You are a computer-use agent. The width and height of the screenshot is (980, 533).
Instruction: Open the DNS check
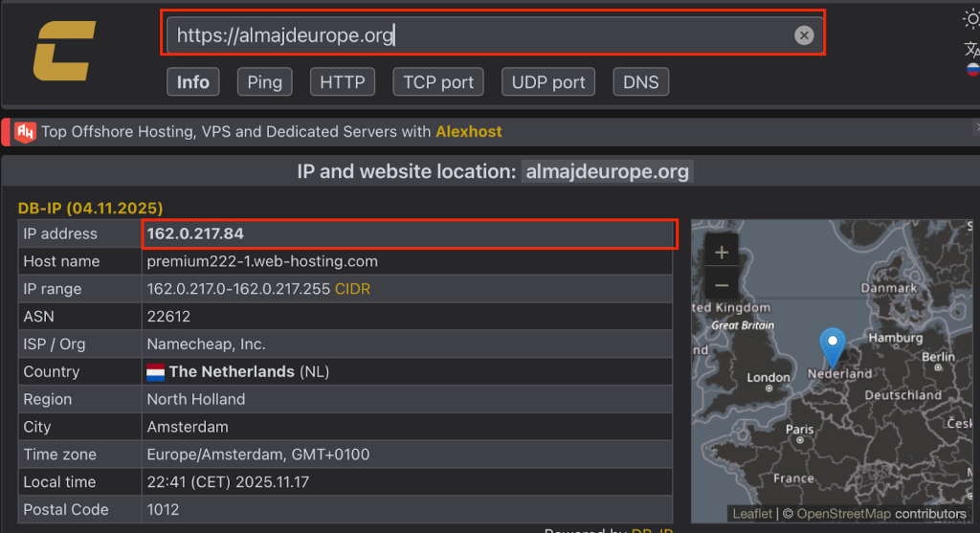coord(640,82)
